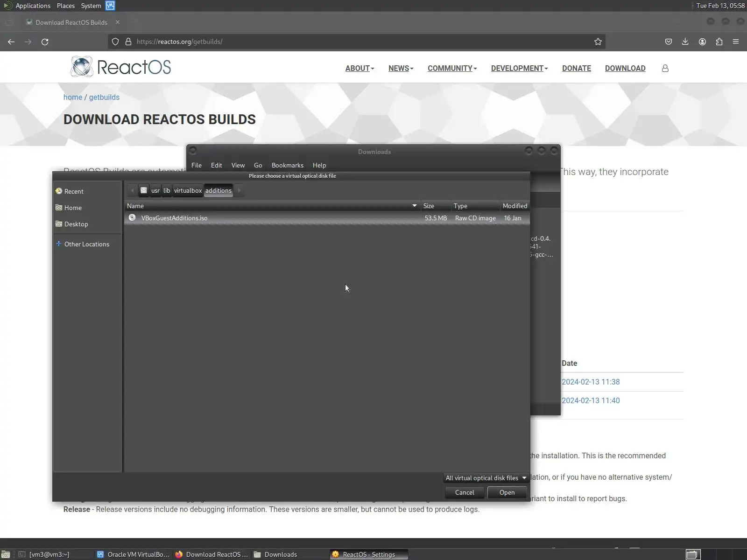Reload the ReactOS page

point(45,42)
